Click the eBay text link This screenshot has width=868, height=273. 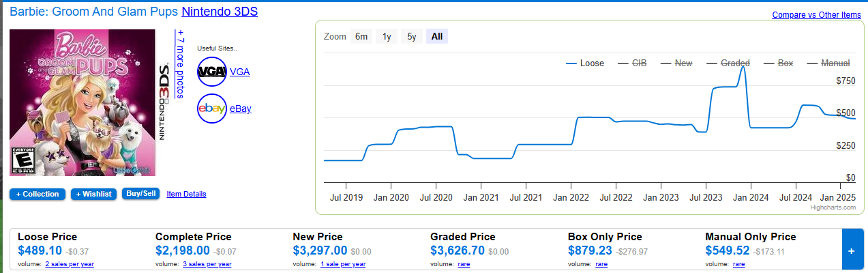click(241, 108)
